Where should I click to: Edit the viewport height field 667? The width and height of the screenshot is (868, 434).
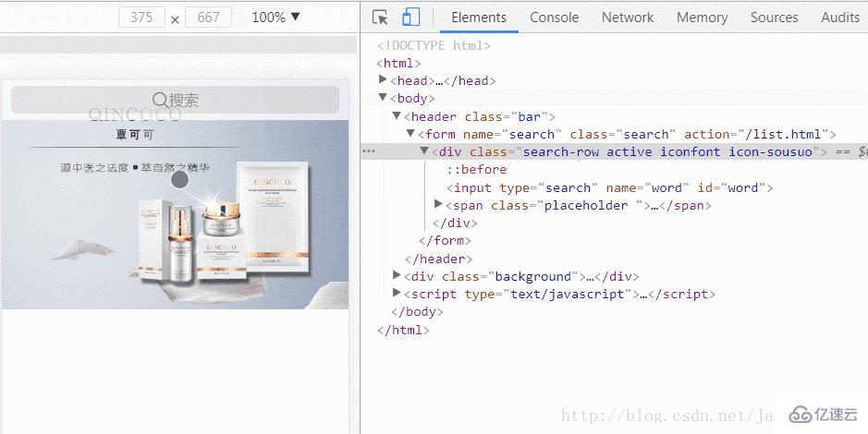tap(208, 18)
